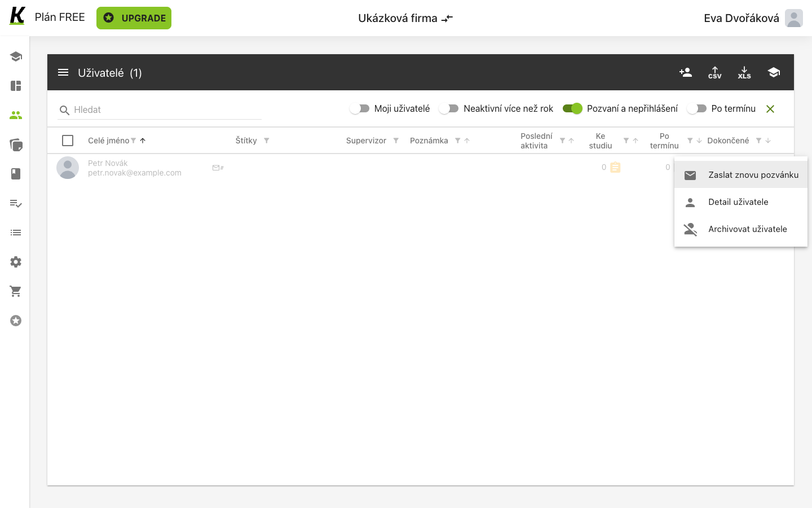Select Zaslat znovu pozvánku in the menu
Viewport: 812px width, 508px height.
point(741,175)
